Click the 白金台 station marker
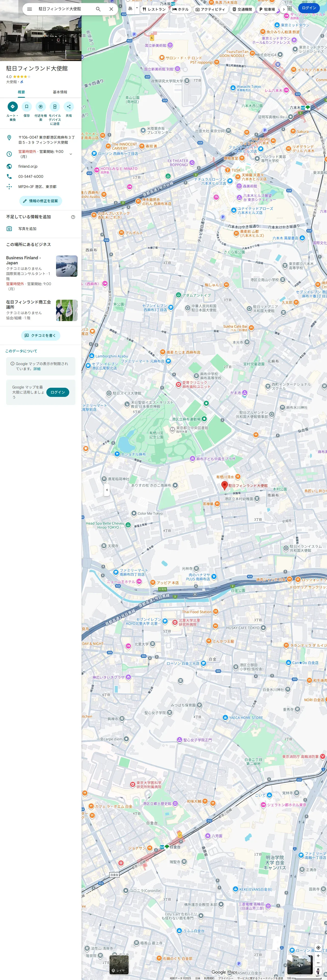 pos(167,847)
